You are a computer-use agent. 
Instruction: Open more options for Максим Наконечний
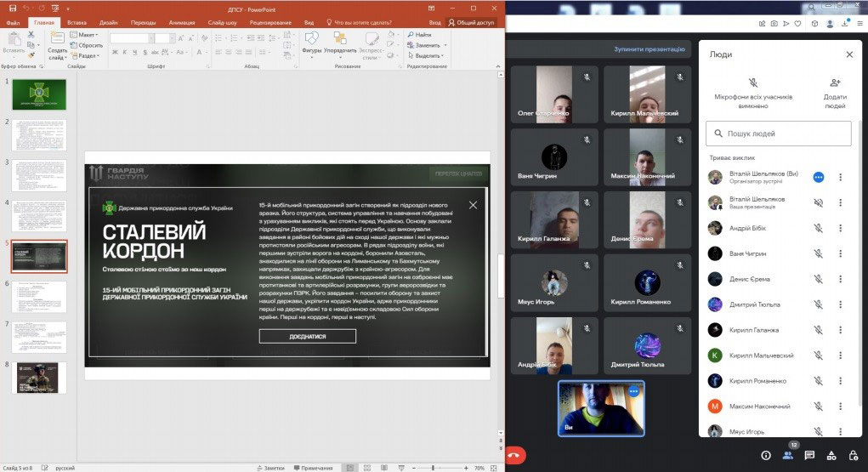(840, 407)
